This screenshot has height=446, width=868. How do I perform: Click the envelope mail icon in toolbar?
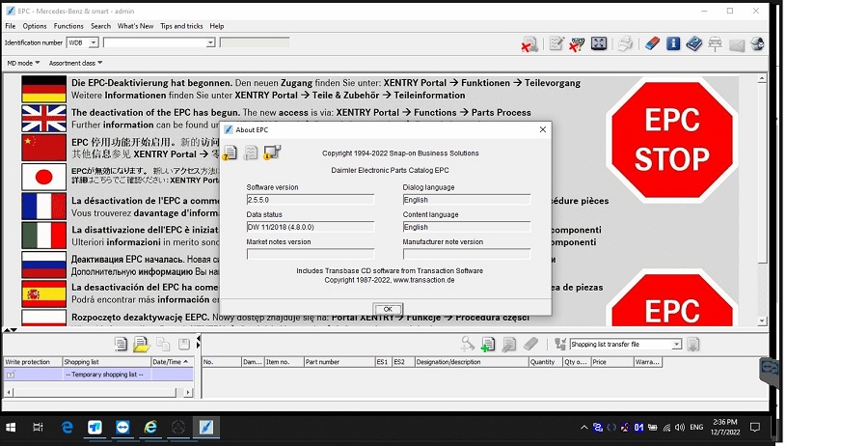[x=736, y=44]
